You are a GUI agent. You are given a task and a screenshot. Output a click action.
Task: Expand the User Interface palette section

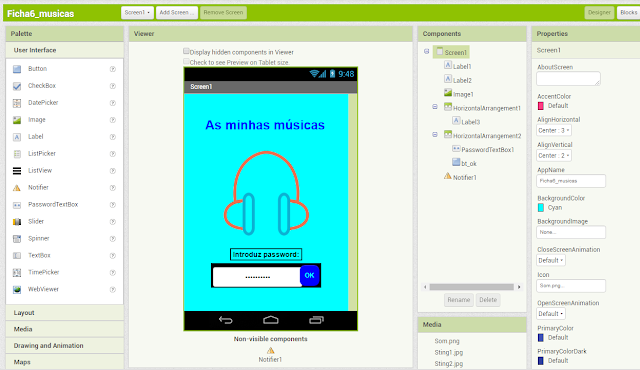[64, 50]
